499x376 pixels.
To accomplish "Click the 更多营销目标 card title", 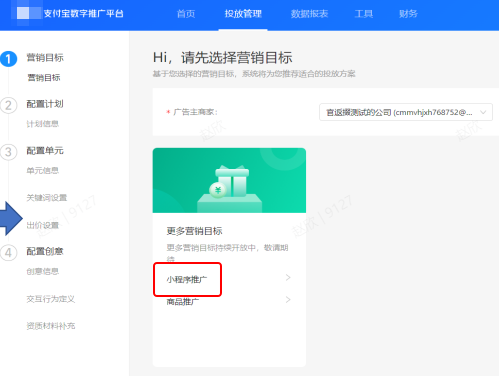I will click(x=194, y=231).
